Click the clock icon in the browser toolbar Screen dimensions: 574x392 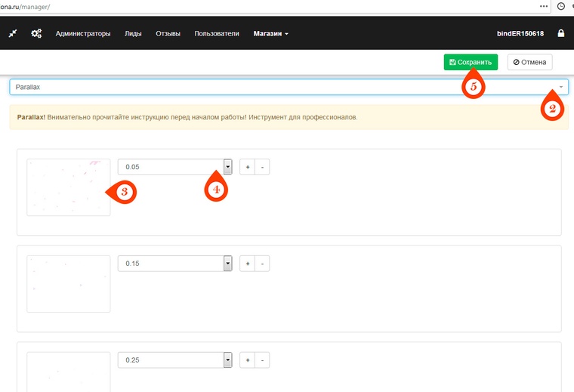tap(561, 5)
